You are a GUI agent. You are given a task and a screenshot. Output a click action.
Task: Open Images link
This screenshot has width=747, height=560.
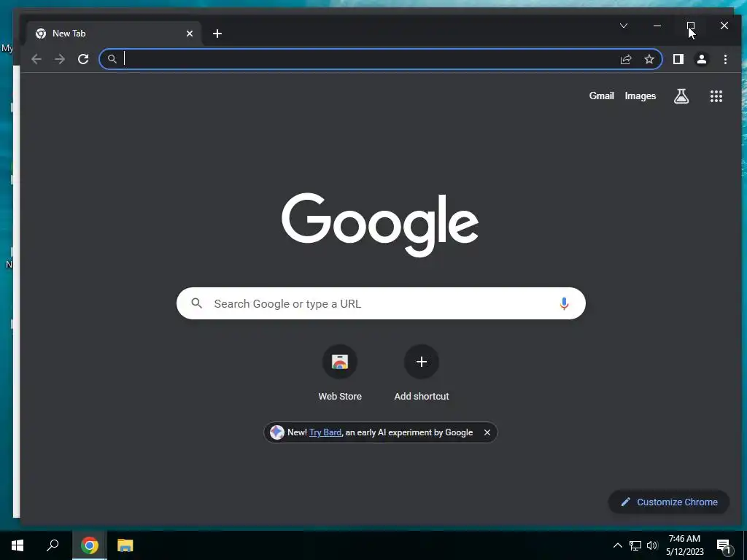click(x=640, y=96)
